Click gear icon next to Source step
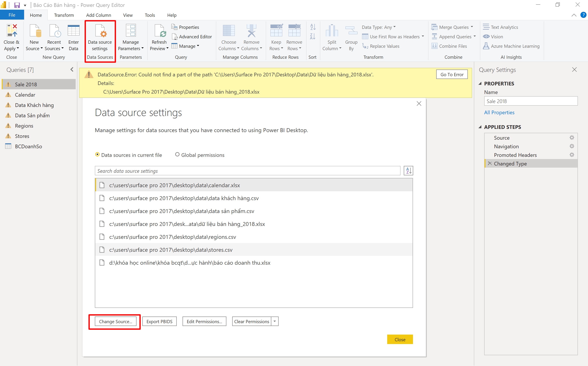 coord(572,138)
